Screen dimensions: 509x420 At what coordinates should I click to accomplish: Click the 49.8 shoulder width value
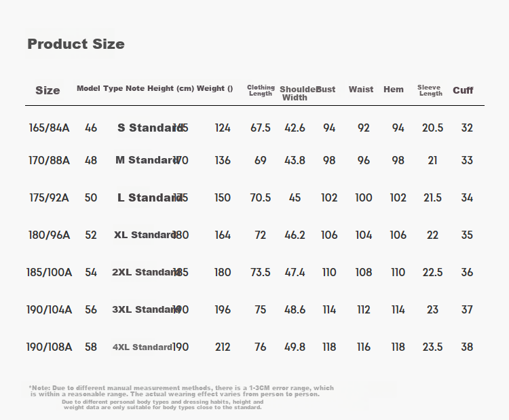(295, 347)
